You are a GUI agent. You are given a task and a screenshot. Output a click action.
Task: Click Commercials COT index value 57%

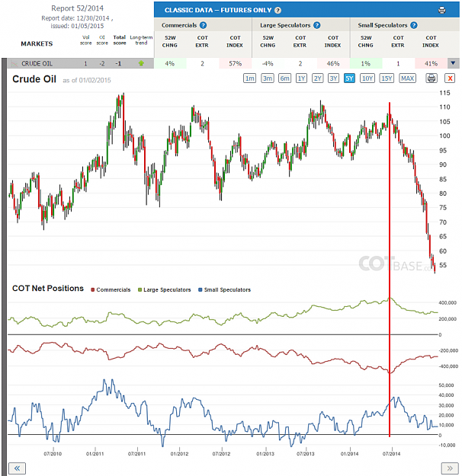point(236,63)
